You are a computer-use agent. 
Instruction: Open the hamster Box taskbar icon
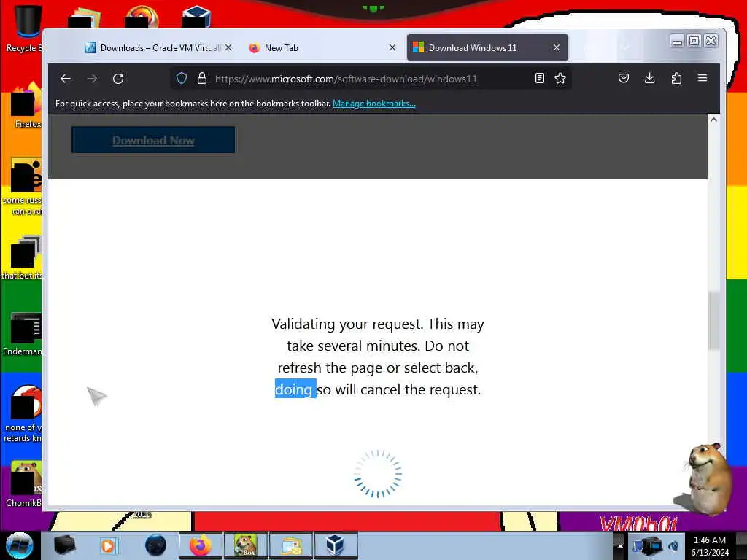(x=245, y=545)
